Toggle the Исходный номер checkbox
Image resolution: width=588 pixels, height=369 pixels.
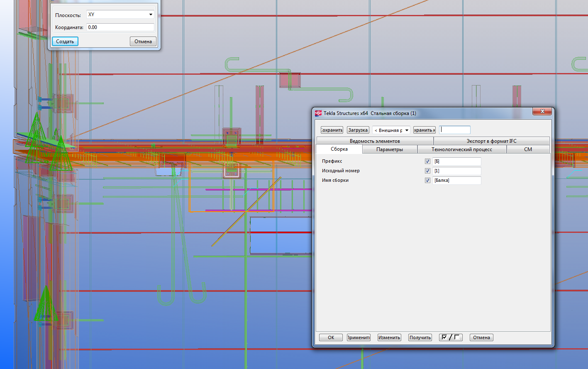pos(427,171)
